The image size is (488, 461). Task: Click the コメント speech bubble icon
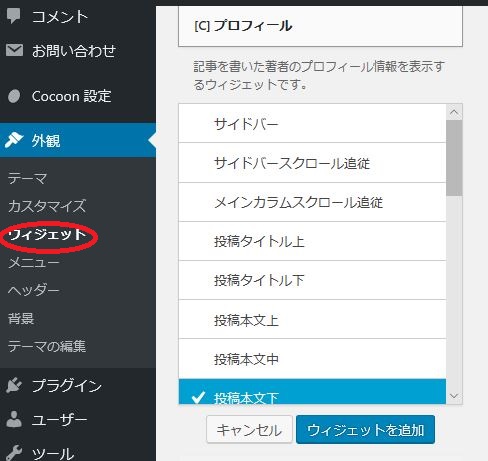(14, 16)
